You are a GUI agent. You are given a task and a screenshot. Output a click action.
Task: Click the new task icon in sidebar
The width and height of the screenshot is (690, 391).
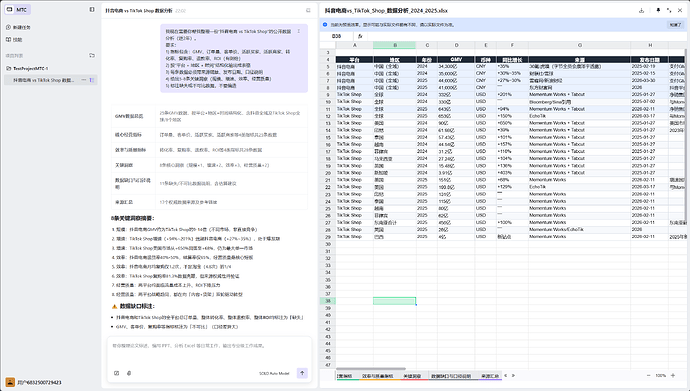[8, 27]
